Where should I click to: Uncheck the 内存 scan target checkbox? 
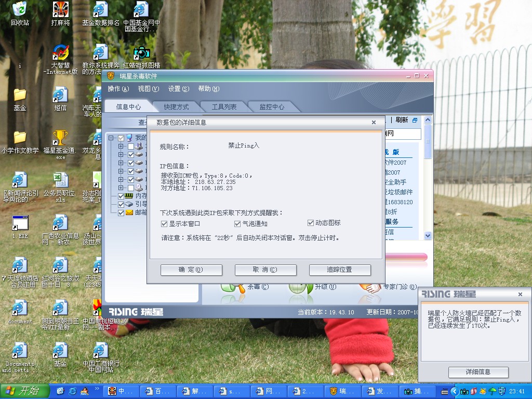(x=121, y=196)
